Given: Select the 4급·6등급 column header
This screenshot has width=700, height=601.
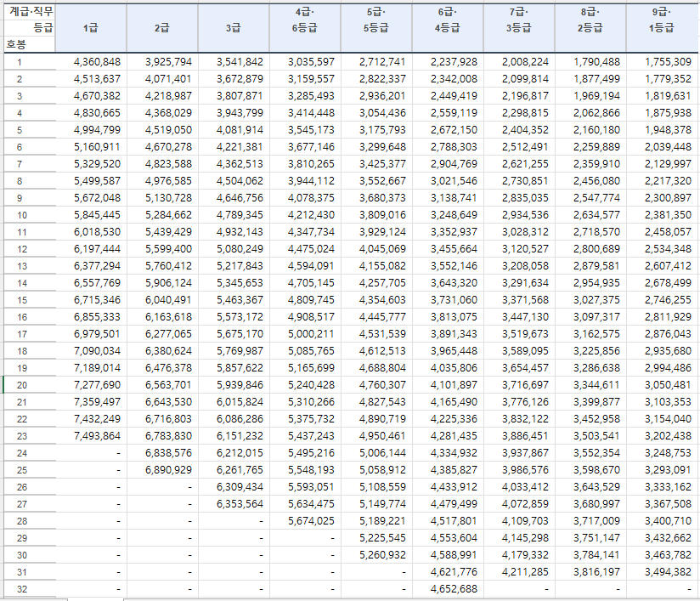Looking at the screenshot, I should [x=305, y=28].
